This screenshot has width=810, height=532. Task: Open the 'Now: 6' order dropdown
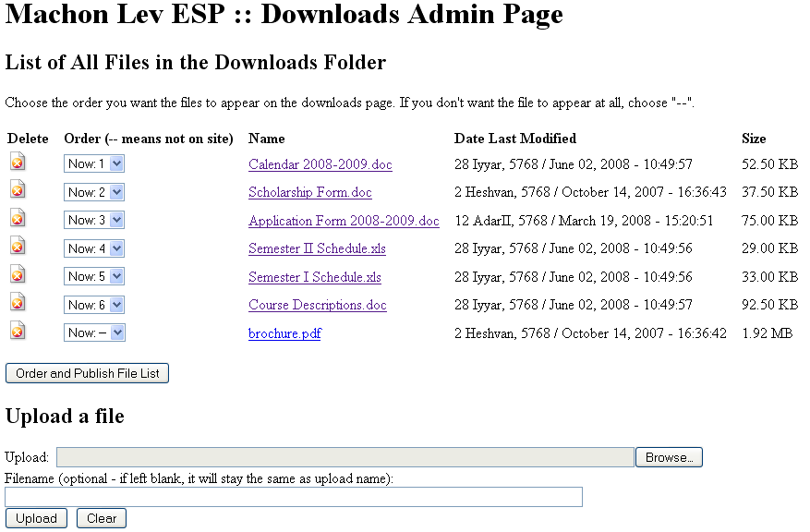pos(94,305)
